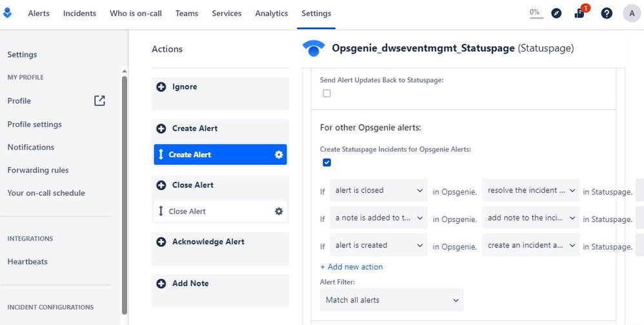Image resolution: width=644 pixels, height=325 pixels.
Task: Click the Opsgenie logo icon
Action: [x=7, y=13]
